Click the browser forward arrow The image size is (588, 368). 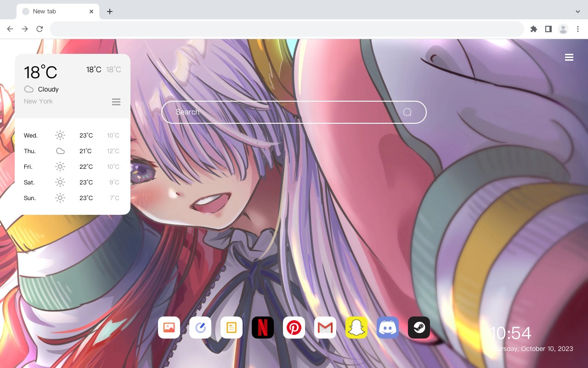(25, 29)
